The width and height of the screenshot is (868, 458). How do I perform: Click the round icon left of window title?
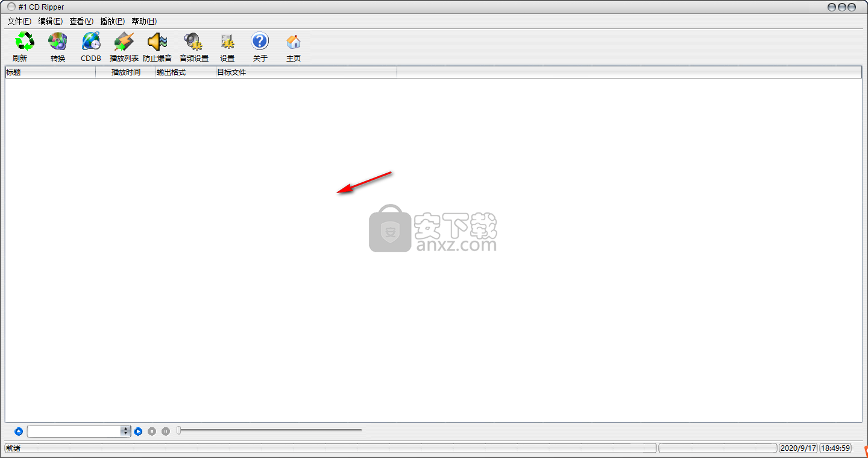11,7
